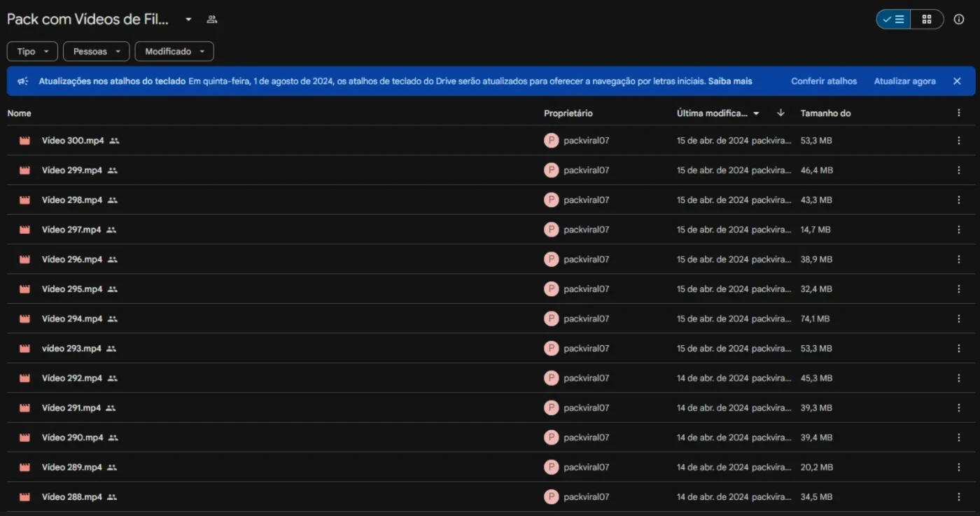
Task: Open more options for Vídeo 300.mp4
Action: (x=958, y=141)
